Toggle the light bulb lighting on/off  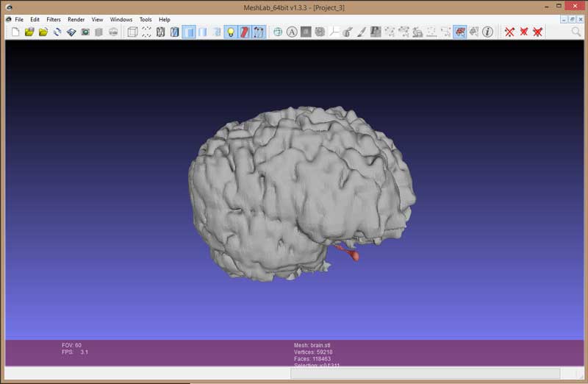[230, 32]
